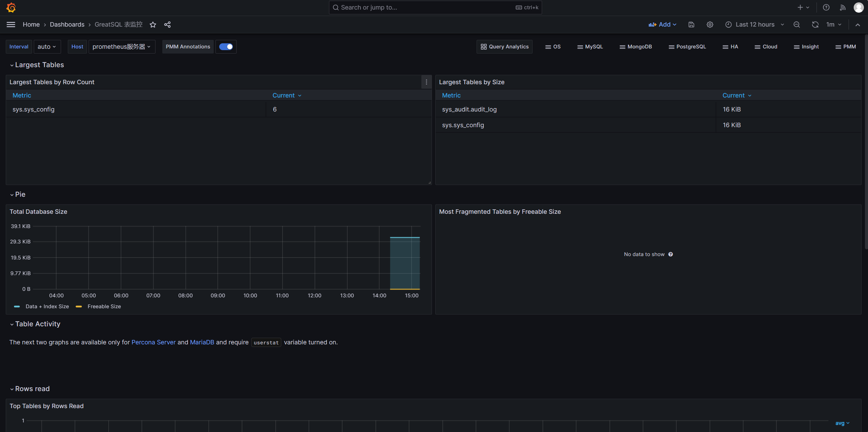The height and width of the screenshot is (432, 868).
Task: Open the Percona Server link
Action: click(153, 342)
